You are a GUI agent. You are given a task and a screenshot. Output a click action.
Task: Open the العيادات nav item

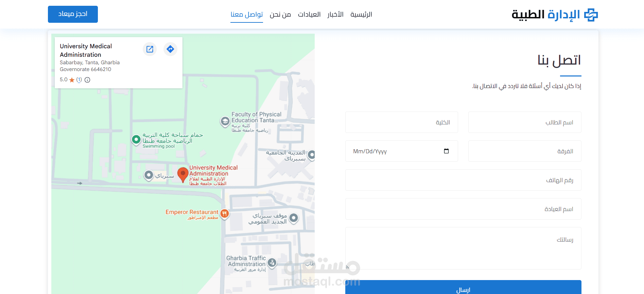pos(309,14)
